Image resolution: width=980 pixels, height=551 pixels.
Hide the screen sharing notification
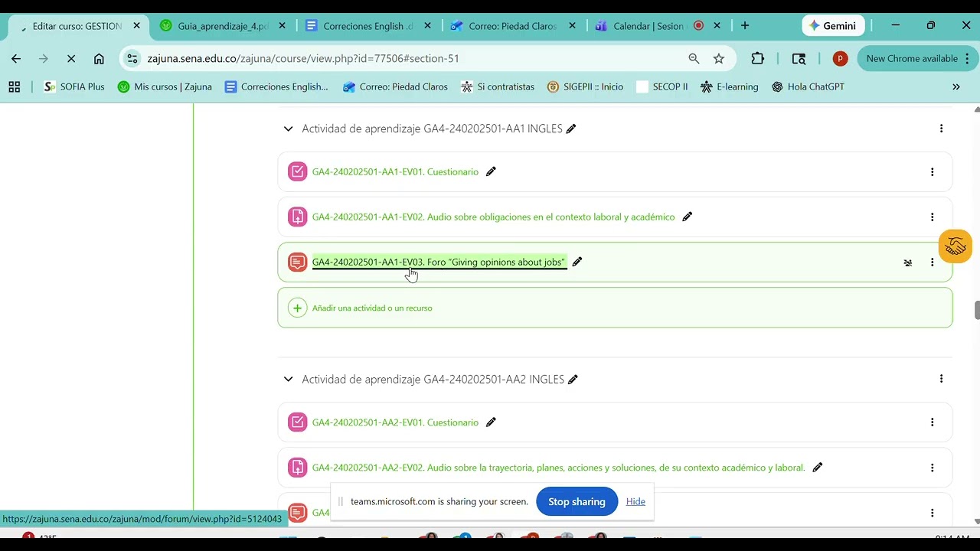click(x=635, y=501)
